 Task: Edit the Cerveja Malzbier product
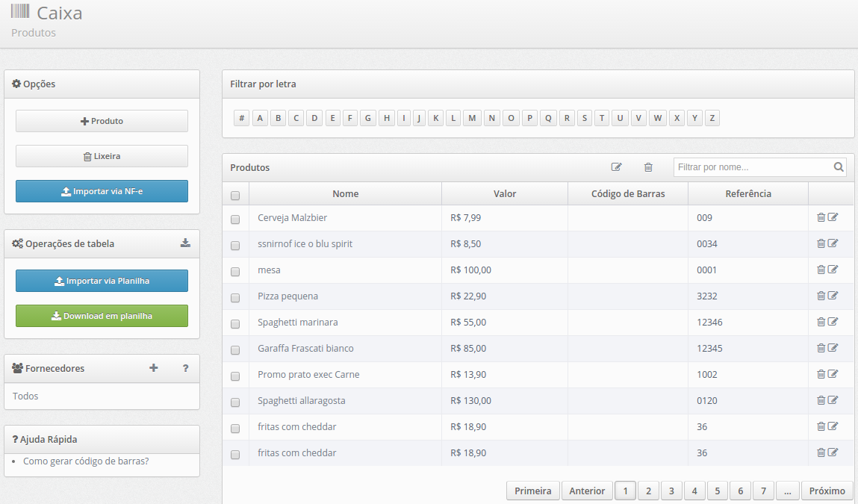click(833, 217)
